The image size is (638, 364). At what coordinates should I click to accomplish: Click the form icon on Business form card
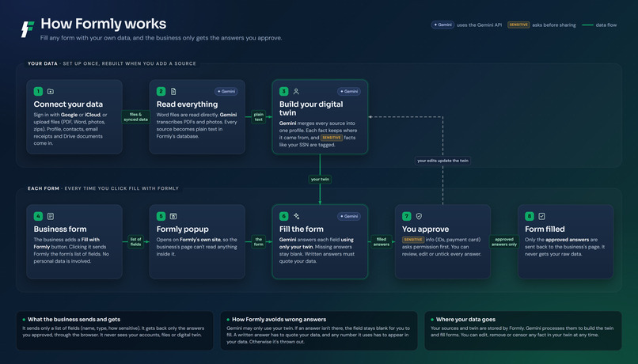tap(51, 216)
